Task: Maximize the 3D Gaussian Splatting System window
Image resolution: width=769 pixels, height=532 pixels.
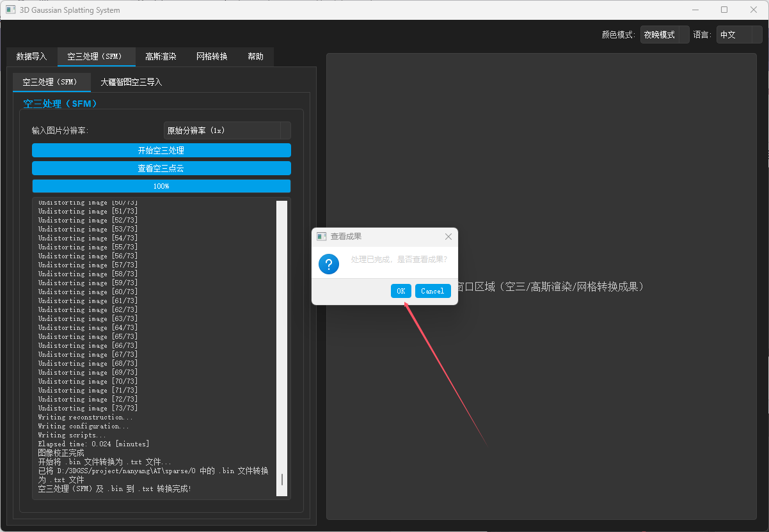Action: pyautogui.click(x=724, y=10)
